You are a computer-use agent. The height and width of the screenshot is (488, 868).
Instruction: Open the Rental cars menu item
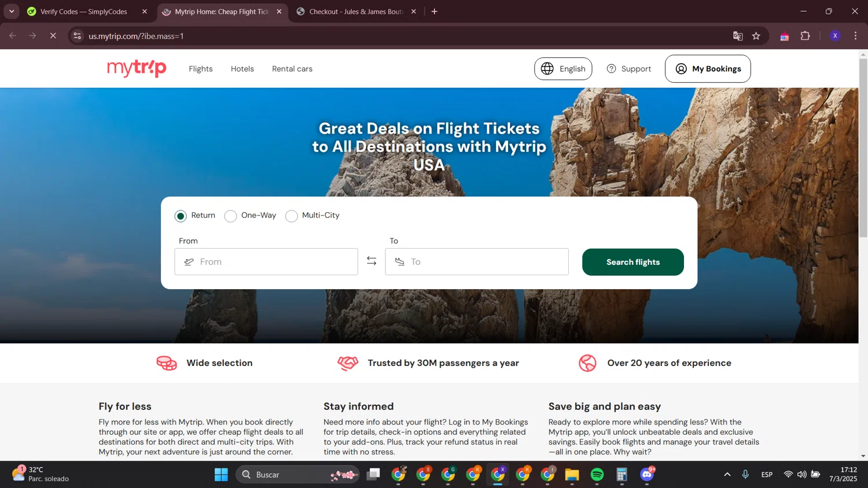[292, 69]
